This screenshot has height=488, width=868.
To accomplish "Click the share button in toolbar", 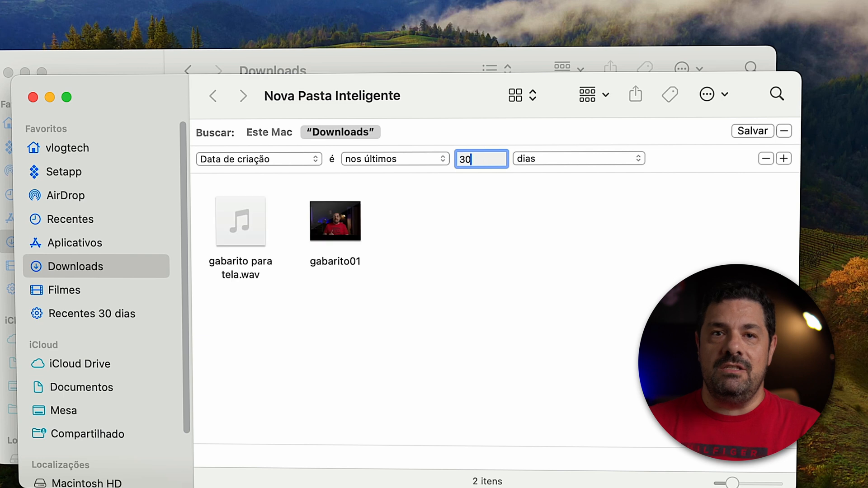I will (x=636, y=95).
